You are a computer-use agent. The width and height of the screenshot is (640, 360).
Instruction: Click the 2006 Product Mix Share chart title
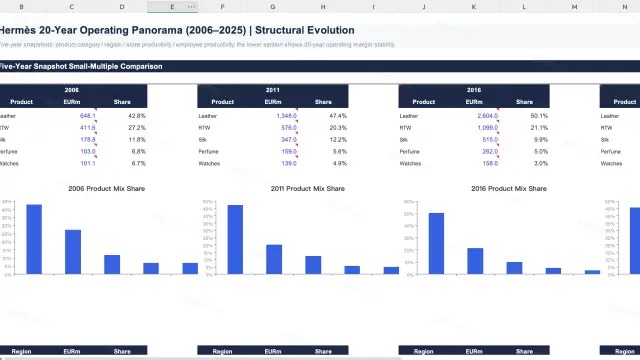click(107, 189)
